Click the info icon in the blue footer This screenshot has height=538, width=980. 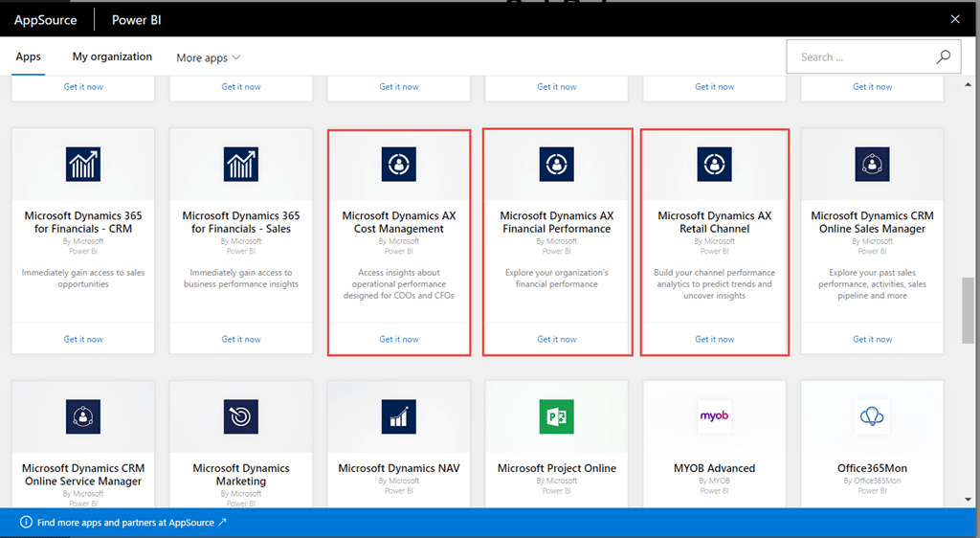26,523
